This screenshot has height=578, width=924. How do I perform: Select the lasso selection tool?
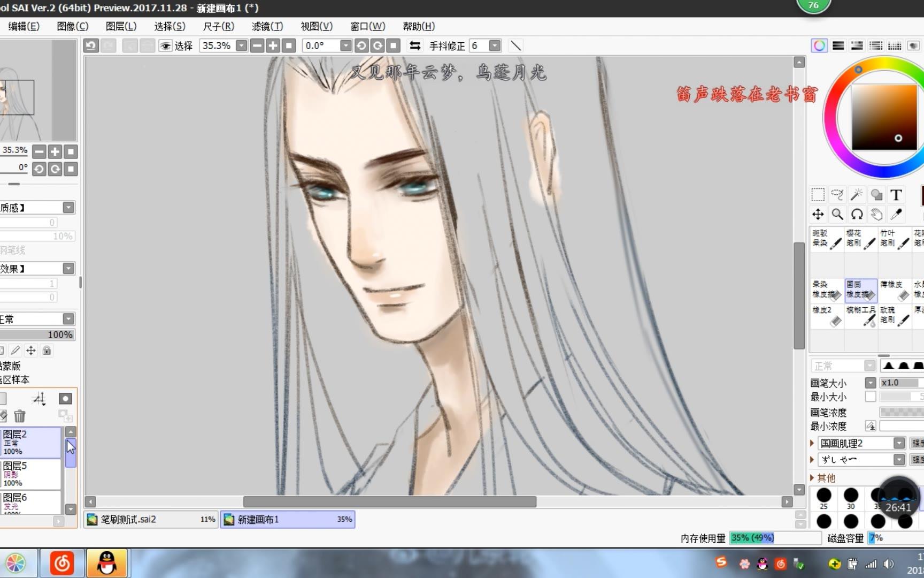(837, 194)
